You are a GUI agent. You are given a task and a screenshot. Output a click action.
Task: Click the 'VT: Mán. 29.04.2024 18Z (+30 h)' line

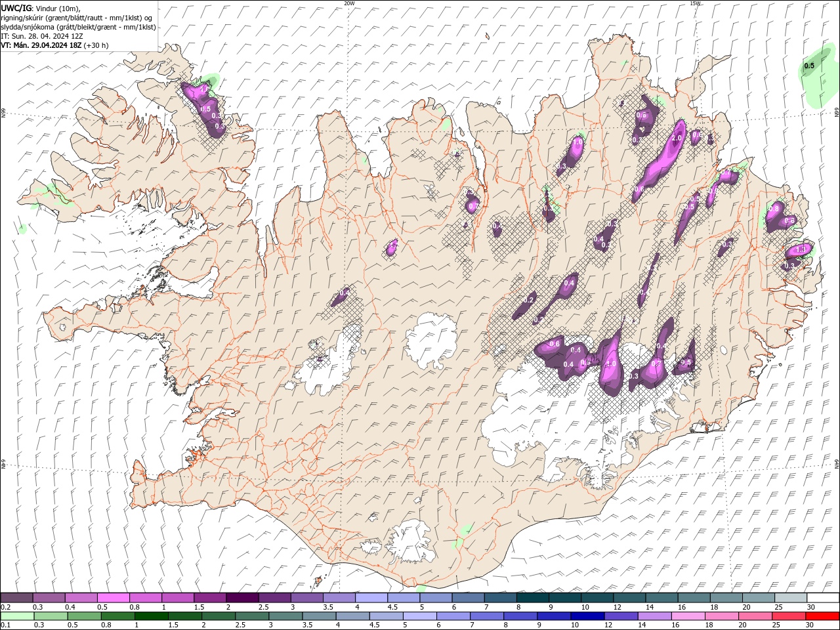tap(54, 45)
